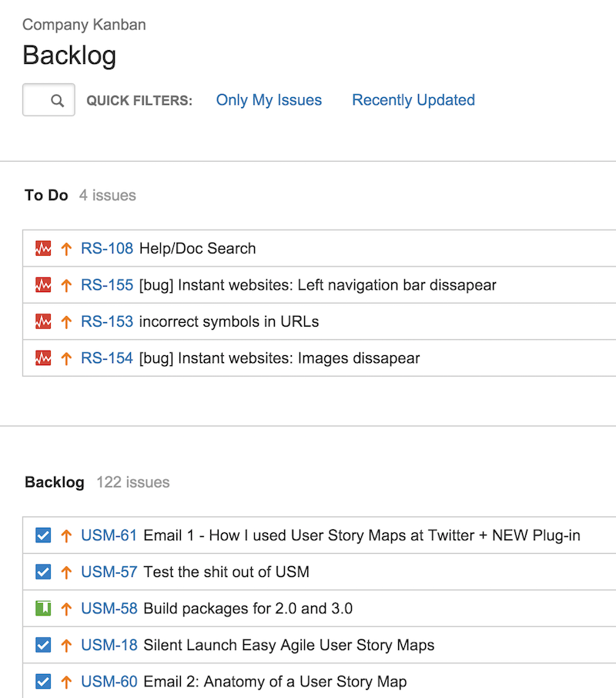Click the green task icon beside USM-58
The height and width of the screenshot is (698, 616).
pos(43,608)
